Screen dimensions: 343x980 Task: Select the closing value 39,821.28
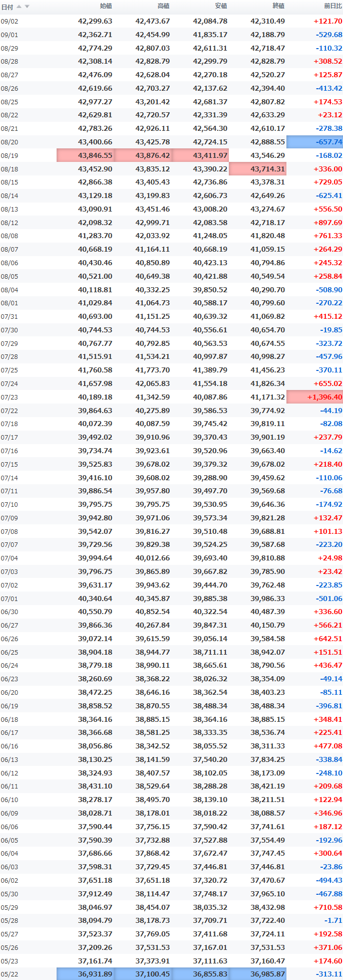click(x=268, y=518)
